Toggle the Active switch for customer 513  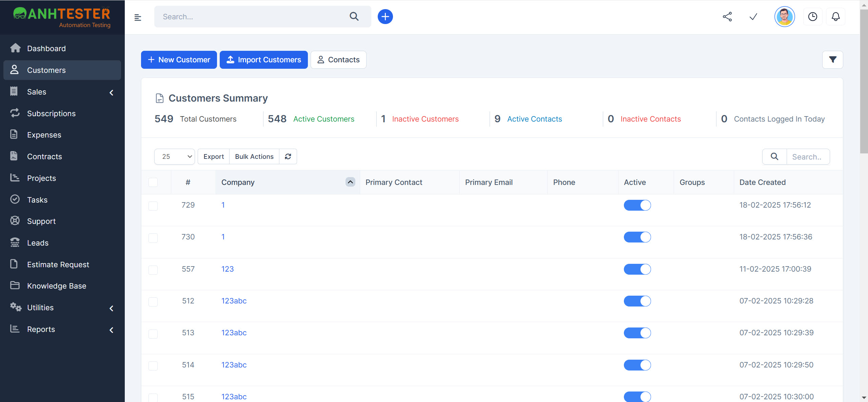point(637,333)
